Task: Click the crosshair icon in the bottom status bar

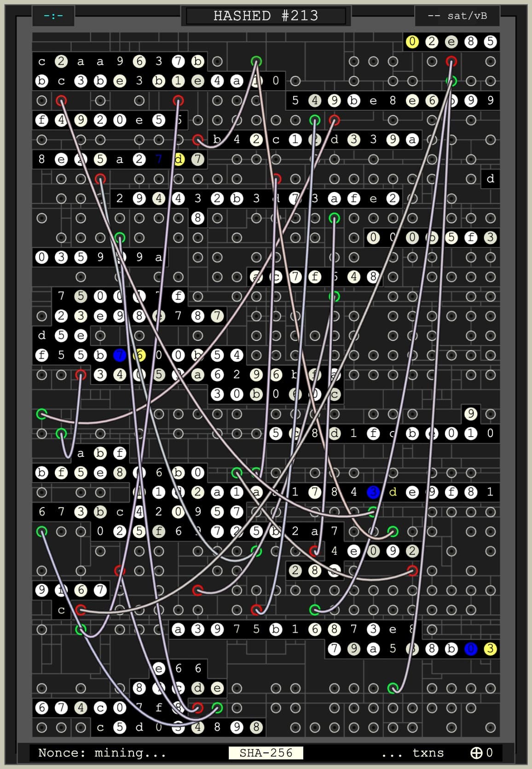Action: click(476, 752)
